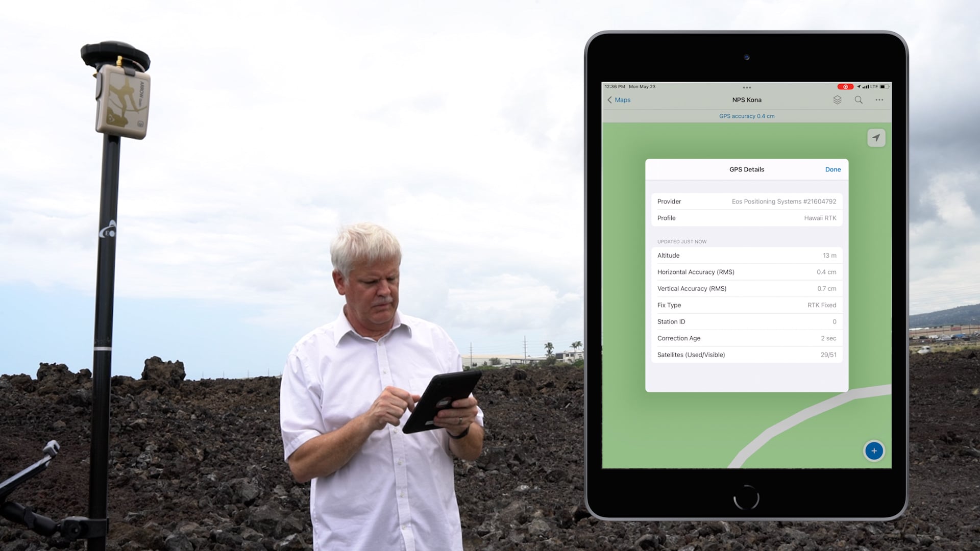Tap Done to close GPS Details panel
Viewport: 980px width, 551px height.
832,169
